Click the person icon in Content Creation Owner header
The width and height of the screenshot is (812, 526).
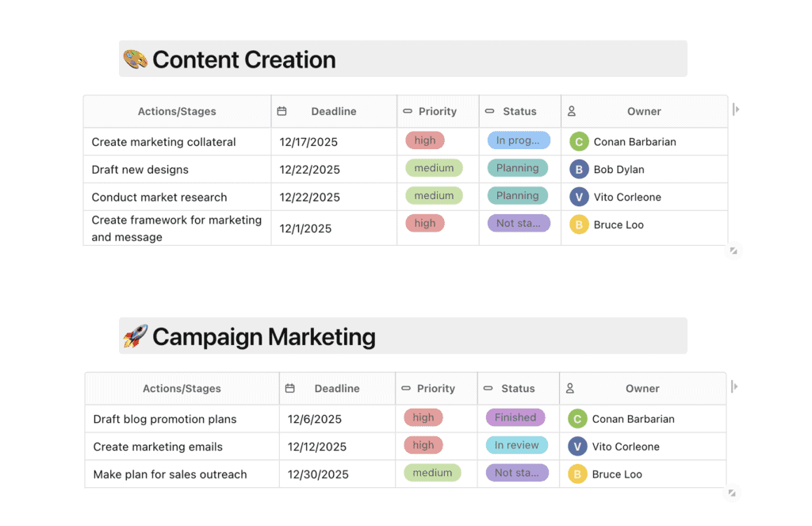coord(572,111)
